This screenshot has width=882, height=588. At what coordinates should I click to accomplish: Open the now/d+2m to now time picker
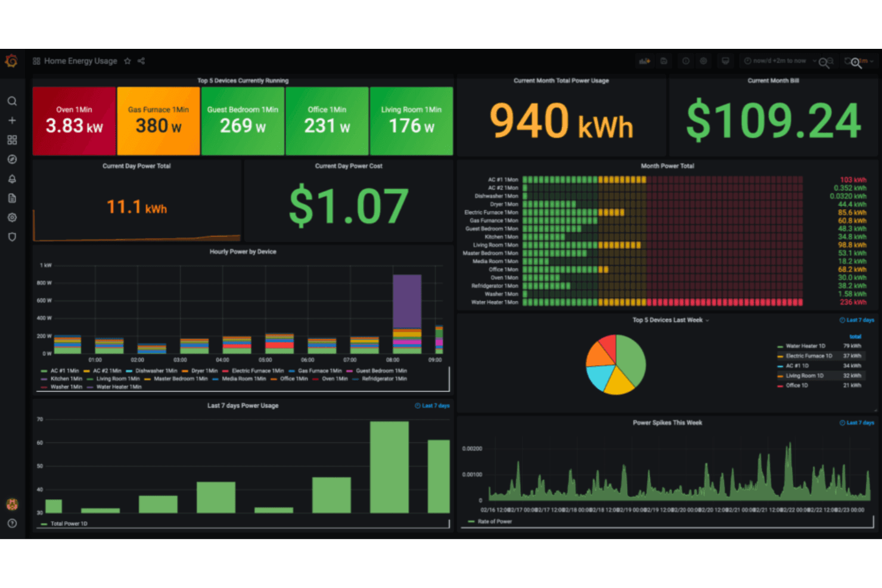778,61
